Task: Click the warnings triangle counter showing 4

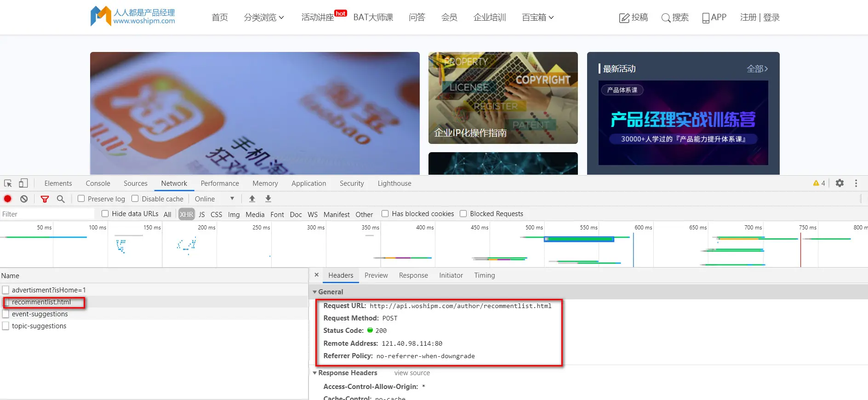Action: coord(819,183)
